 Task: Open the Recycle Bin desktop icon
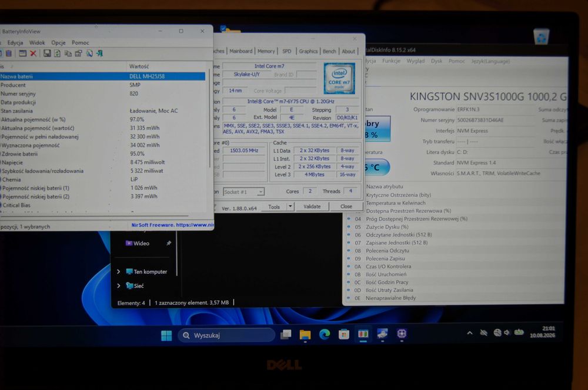tap(541, 37)
